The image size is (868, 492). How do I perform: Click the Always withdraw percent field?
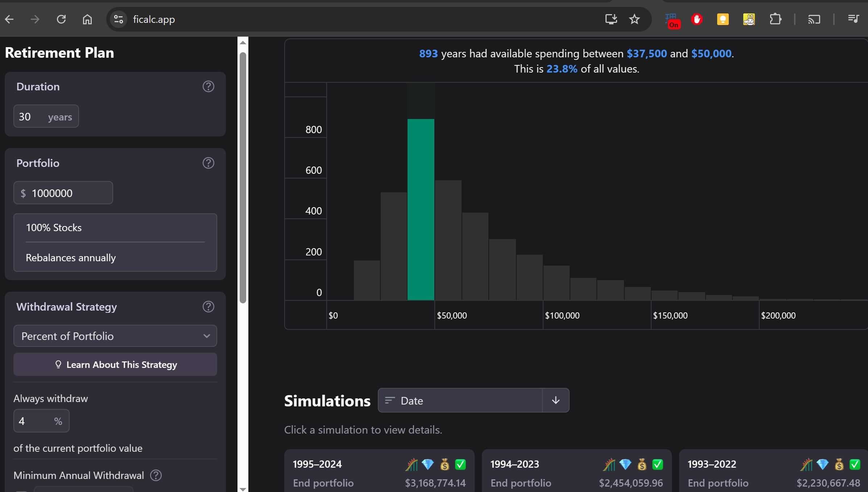[x=41, y=421]
